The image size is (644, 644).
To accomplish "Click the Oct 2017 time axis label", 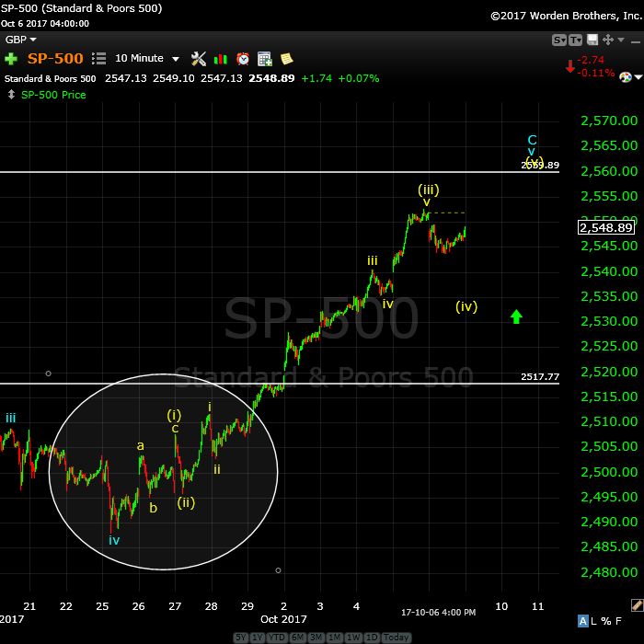I will coord(283,619).
